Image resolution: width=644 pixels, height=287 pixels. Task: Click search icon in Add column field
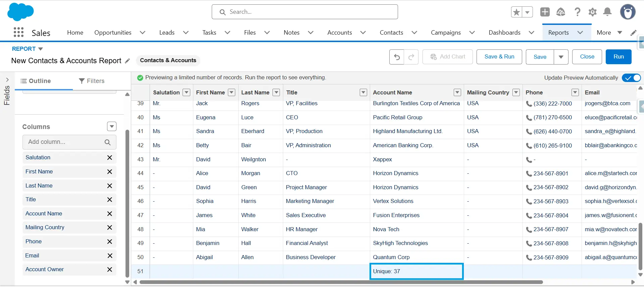[107, 142]
